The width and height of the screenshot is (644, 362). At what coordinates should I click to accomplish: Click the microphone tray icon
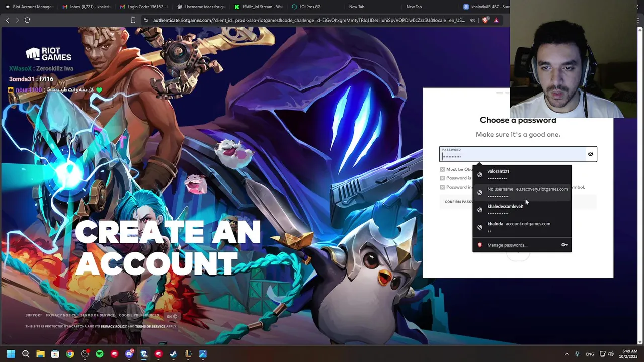point(577,354)
